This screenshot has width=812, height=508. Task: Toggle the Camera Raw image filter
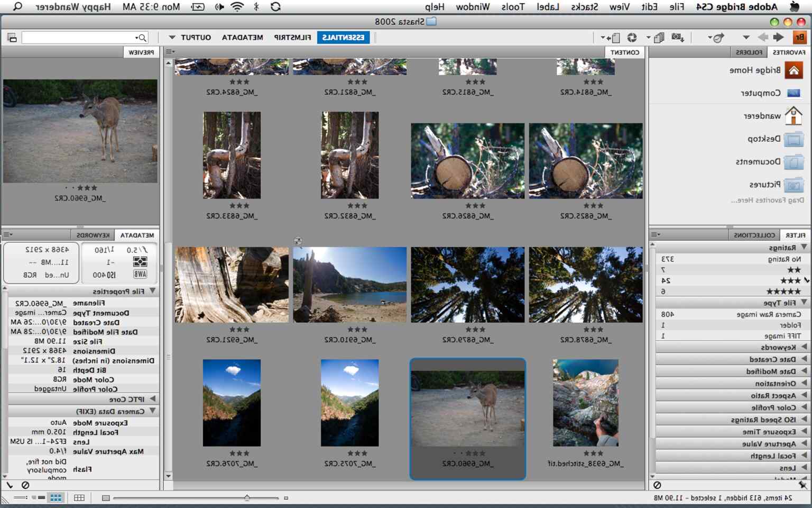tap(732, 314)
